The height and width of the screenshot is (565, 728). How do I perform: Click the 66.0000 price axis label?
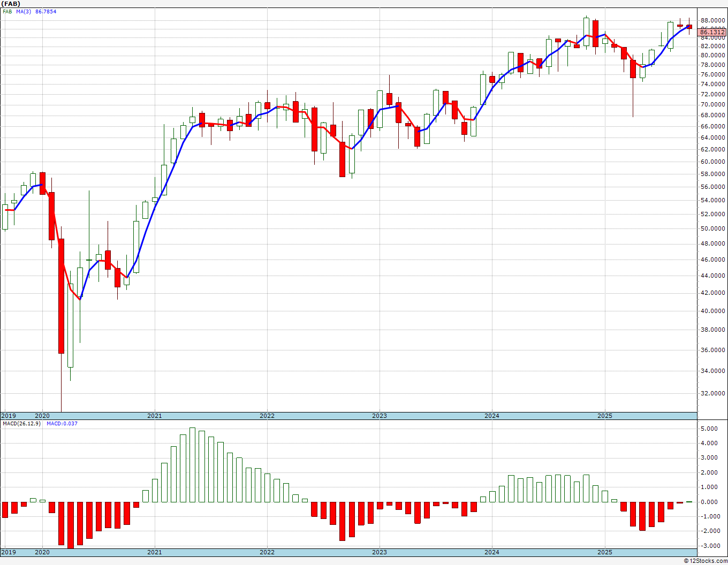(x=713, y=126)
